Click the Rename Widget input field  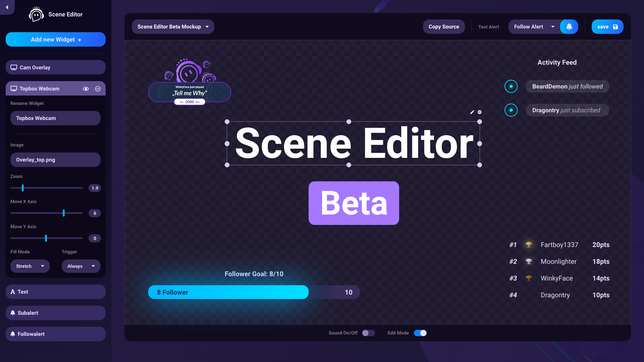click(x=55, y=118)
